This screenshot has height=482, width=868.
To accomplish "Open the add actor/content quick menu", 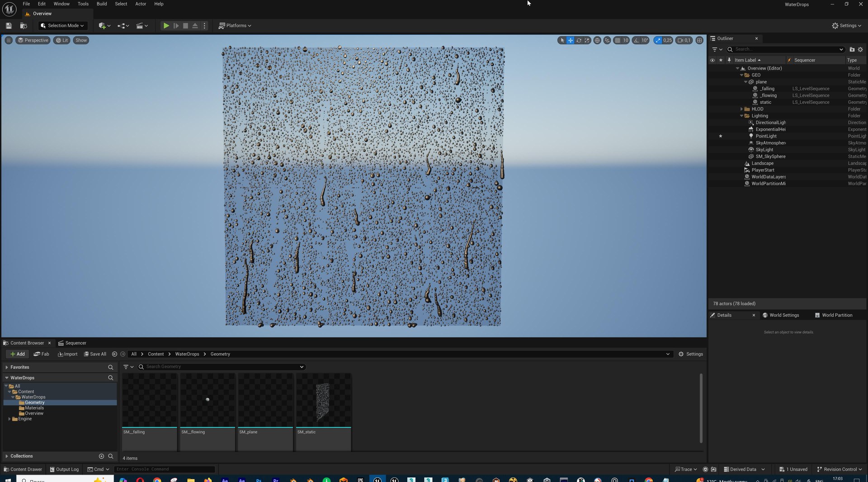I will click(104, 26).
